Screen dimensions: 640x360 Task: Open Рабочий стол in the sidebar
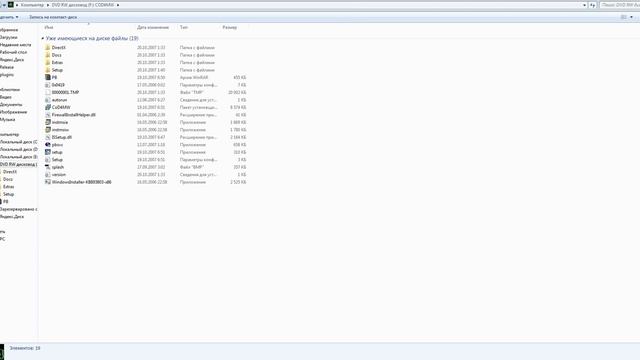(x=13, y=52)
